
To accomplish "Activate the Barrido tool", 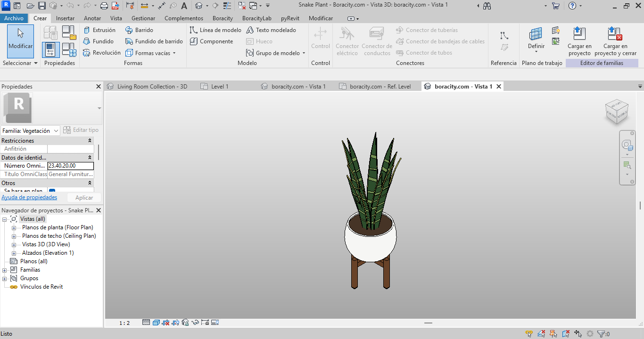I will (x=140, y=30).
